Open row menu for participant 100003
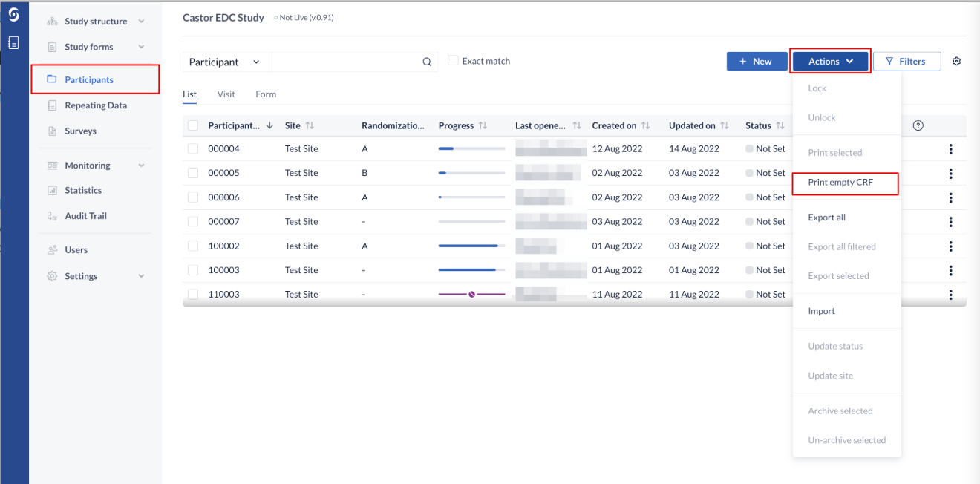The height and width of the screenshot is (484, 980). pos(950,270)
